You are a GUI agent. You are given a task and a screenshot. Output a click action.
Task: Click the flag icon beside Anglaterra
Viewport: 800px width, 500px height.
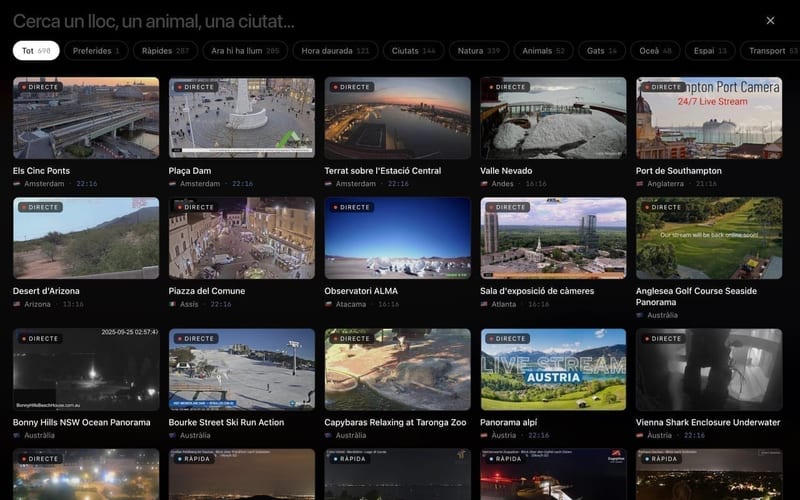click(639, 184)
